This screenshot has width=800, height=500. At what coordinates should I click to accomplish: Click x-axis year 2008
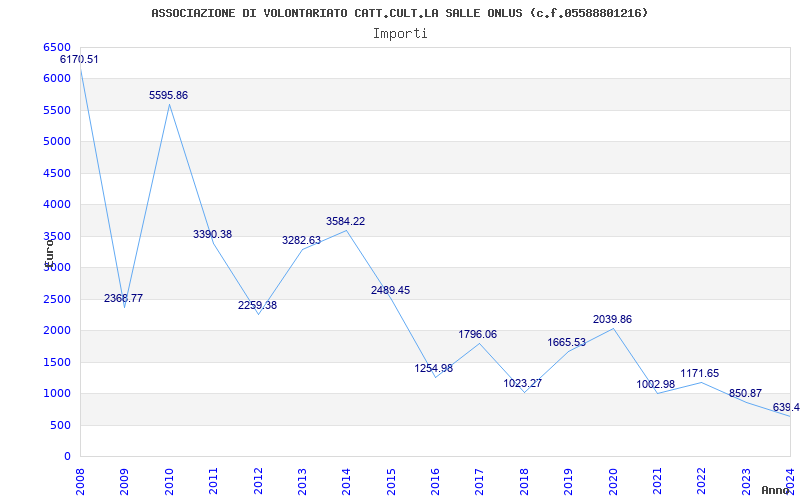(x=80, y=481)
